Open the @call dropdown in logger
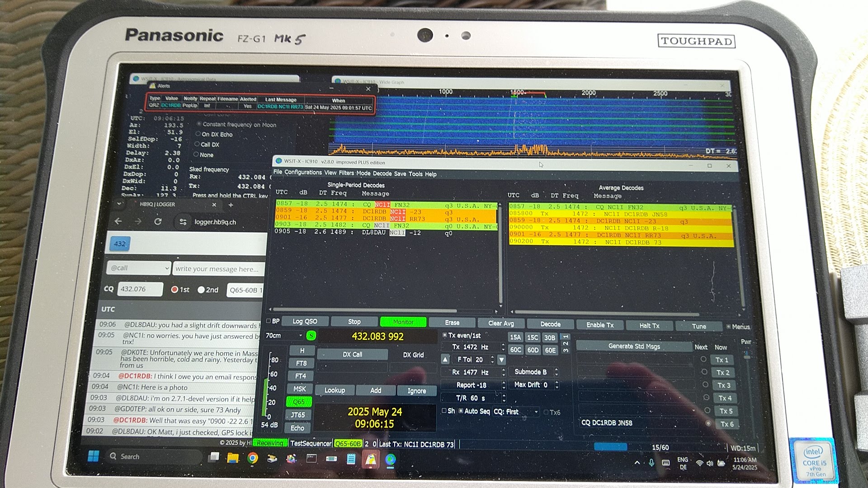Image resolution: width=868 pixels, height=488 pixels. pyautogui.click(x=139, y=268)
